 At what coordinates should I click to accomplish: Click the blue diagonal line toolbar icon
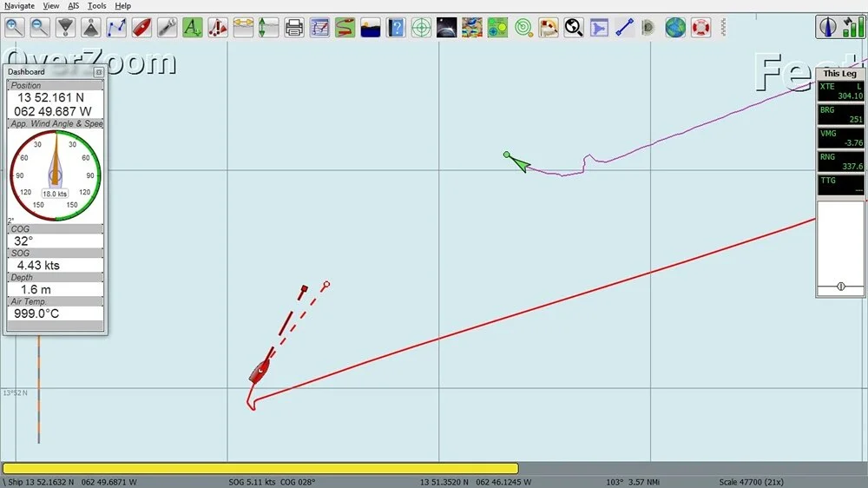[624, 27]
